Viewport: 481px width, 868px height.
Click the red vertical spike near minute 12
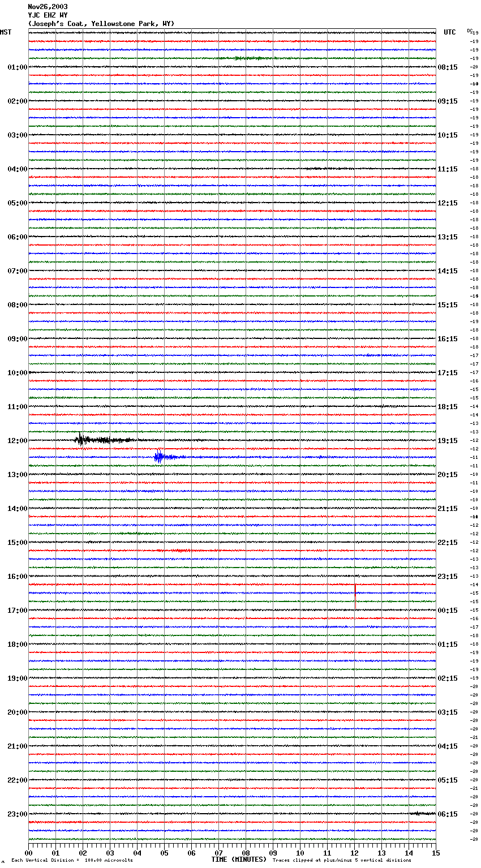355,596
